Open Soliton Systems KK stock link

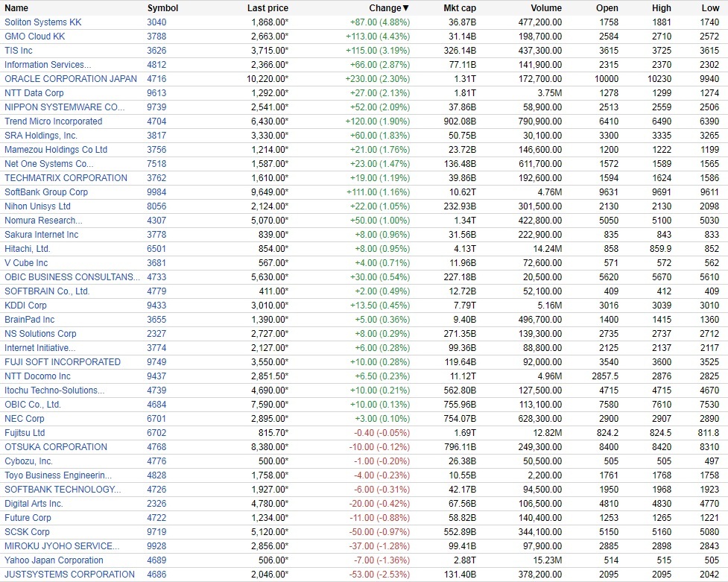pos(43,22)
